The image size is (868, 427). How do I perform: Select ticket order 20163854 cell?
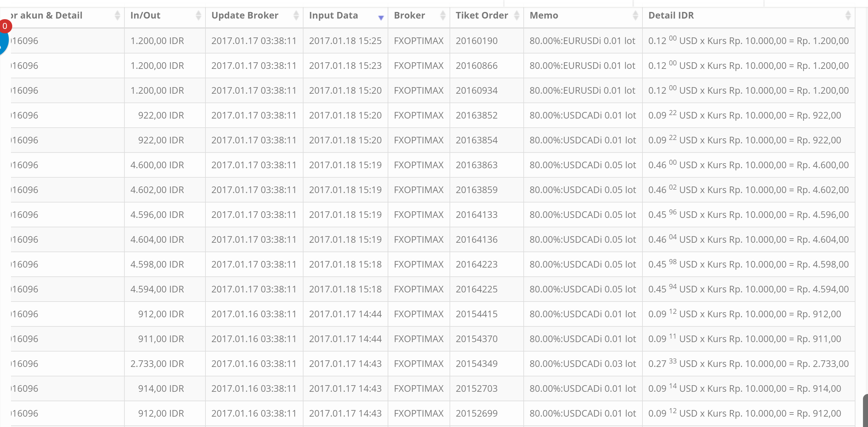487,140
